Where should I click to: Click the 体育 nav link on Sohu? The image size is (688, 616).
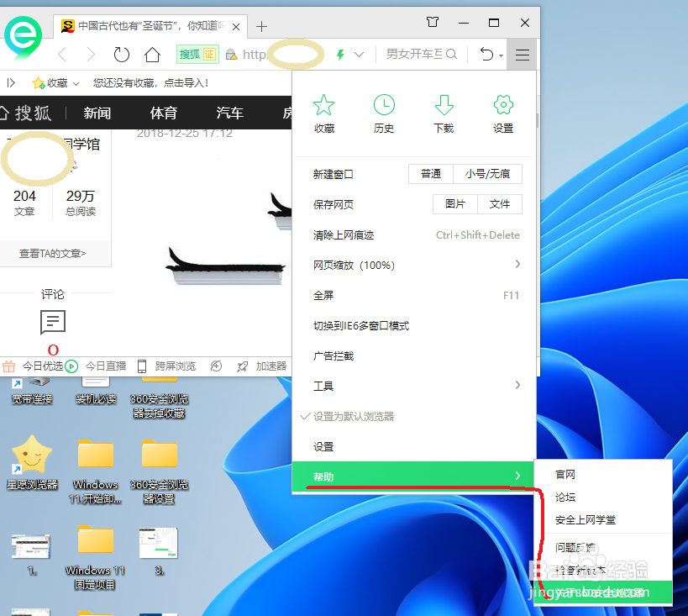(x=164, y=113)
